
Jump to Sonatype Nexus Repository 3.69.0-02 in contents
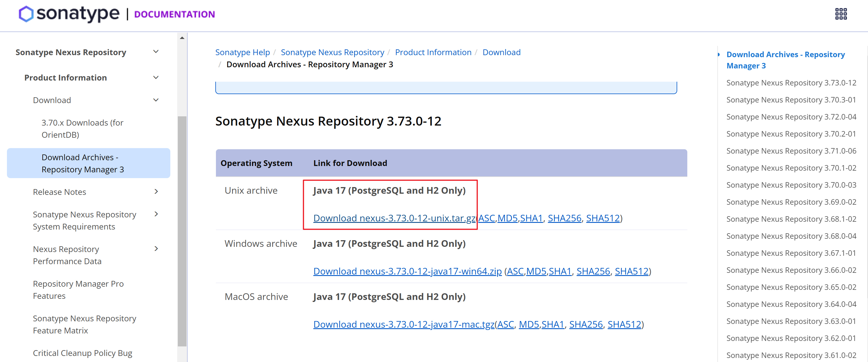pos(791,202)
